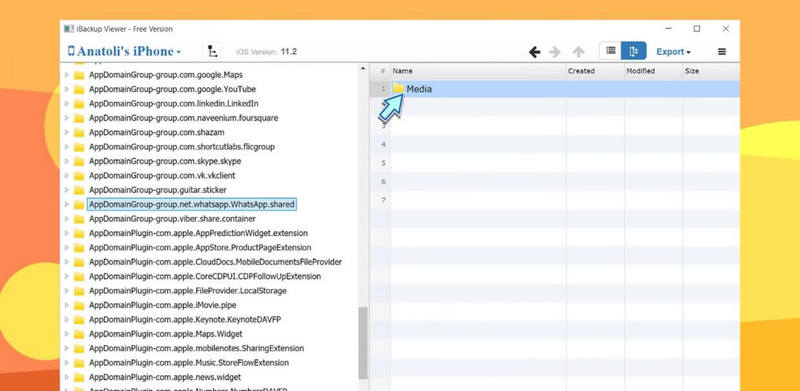Go back with the left arrow
Image resolution: width=800 pixels, height=391 pixels.
(534, 52)
